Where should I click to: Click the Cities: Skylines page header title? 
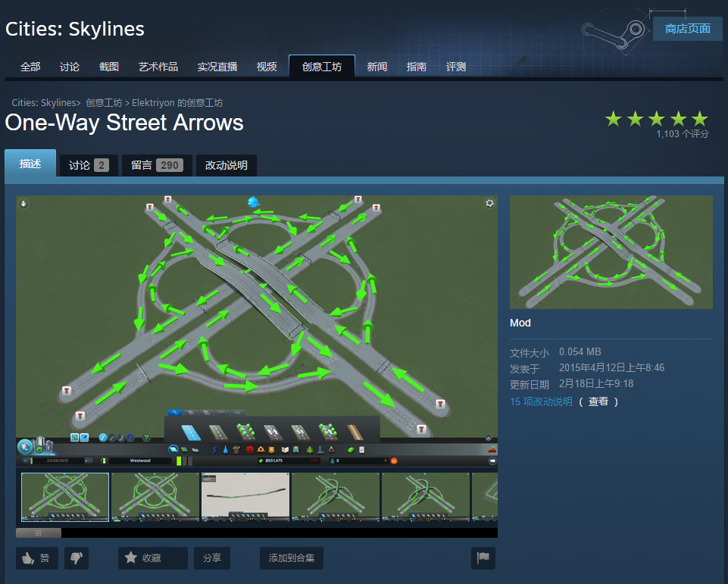coord(75,29)
